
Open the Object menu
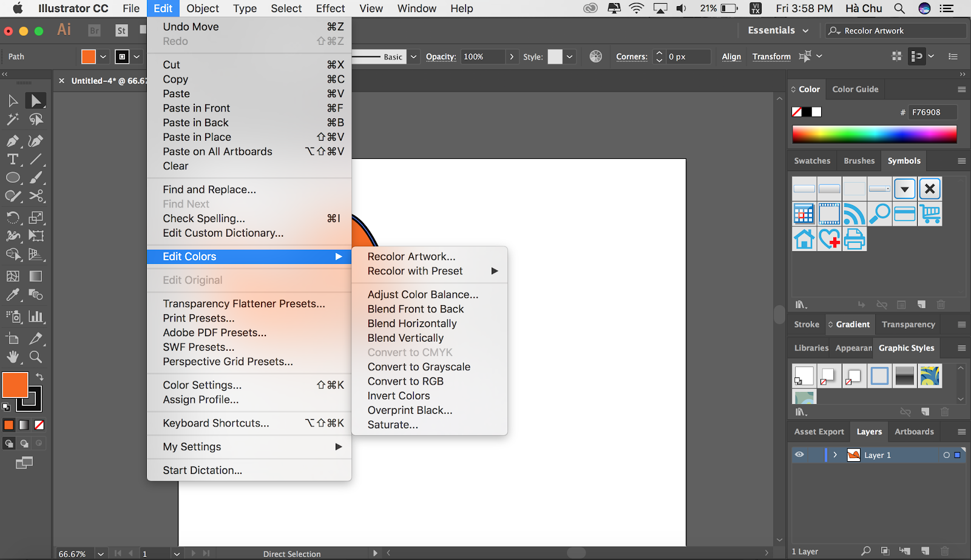pyautogui.click(x=203, y=8)
